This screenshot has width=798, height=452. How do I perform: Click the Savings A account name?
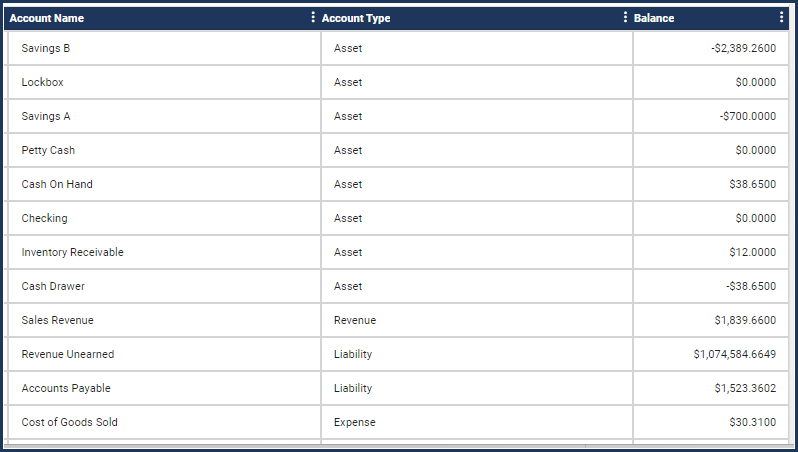pos(46,117)
